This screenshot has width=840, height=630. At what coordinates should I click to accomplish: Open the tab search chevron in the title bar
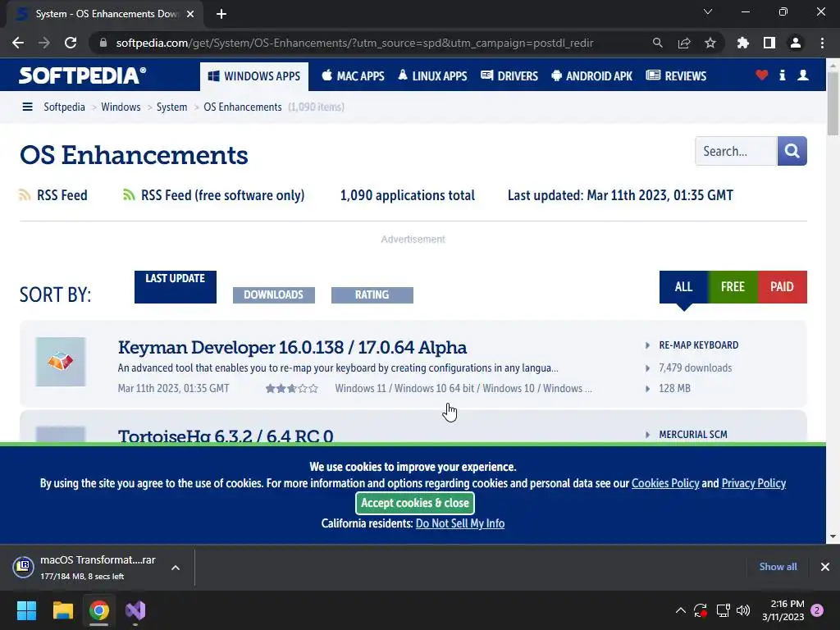click(708, 11)
